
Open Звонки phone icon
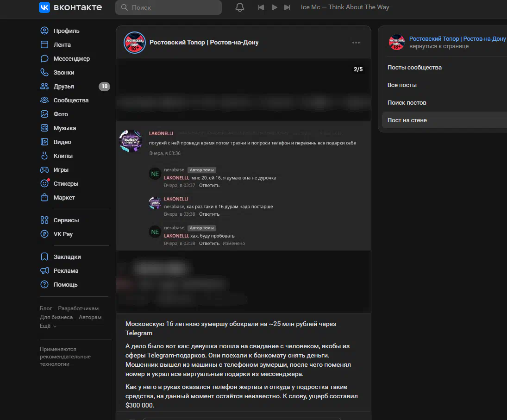pyautogui.click(x=44, y=72)
